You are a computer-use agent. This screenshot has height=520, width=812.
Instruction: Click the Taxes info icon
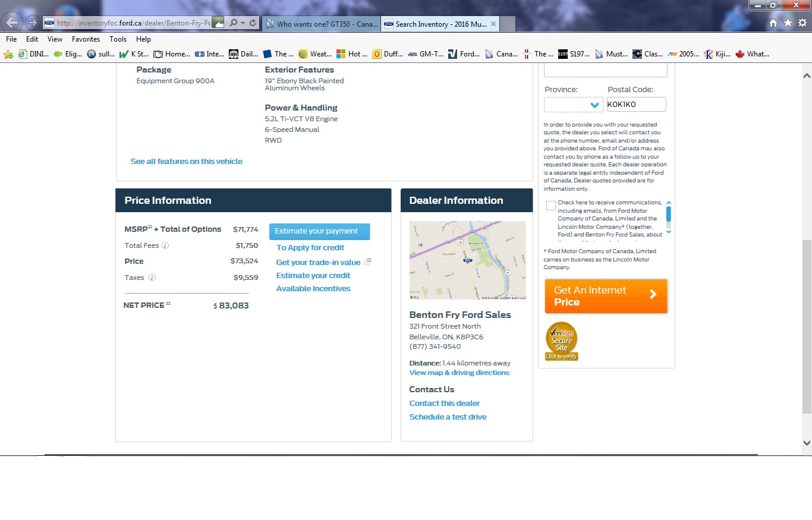(x=152, y=278)
